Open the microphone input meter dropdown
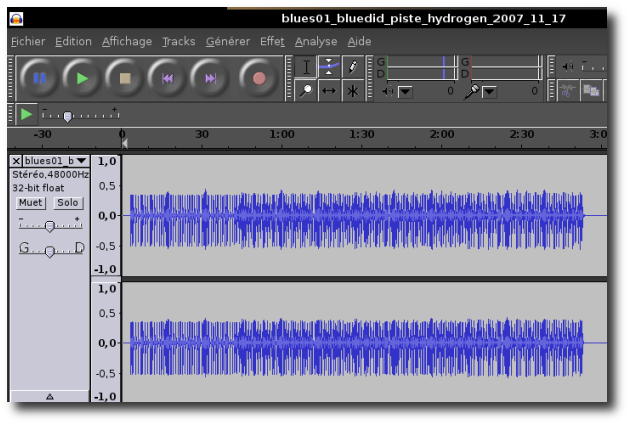This screenshot has width=630, height=425. [x=489, y=92]
